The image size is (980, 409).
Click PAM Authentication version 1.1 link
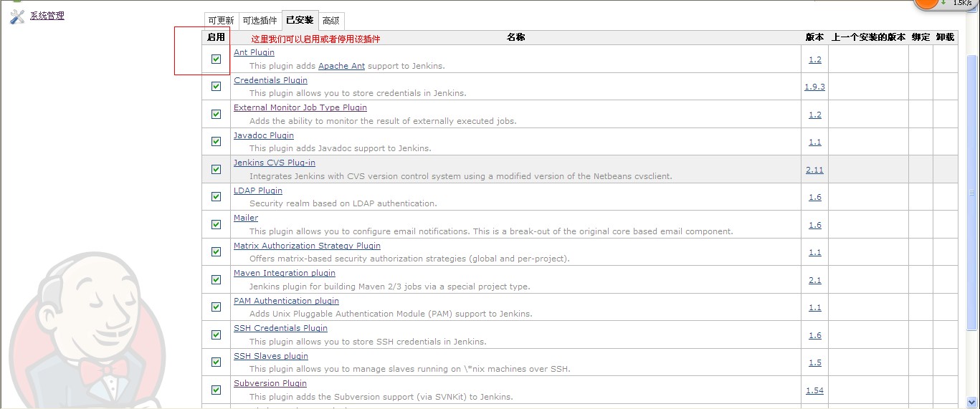[815, 307]
